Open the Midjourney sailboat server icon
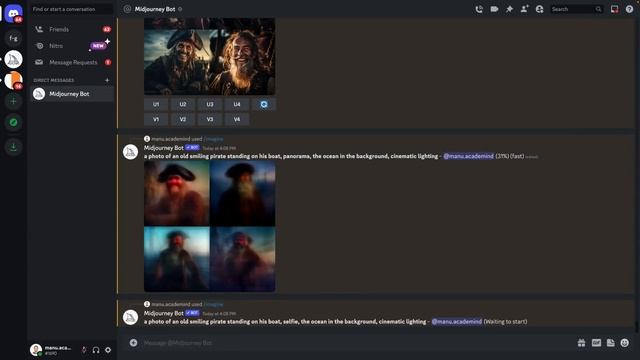640x360 pixels. (13, 60)
